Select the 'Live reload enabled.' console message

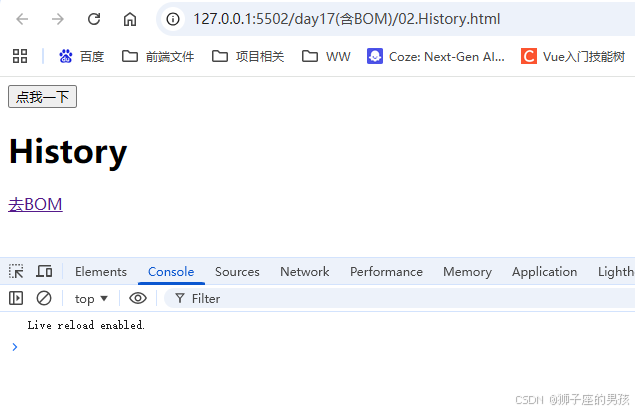coord(86,325)
